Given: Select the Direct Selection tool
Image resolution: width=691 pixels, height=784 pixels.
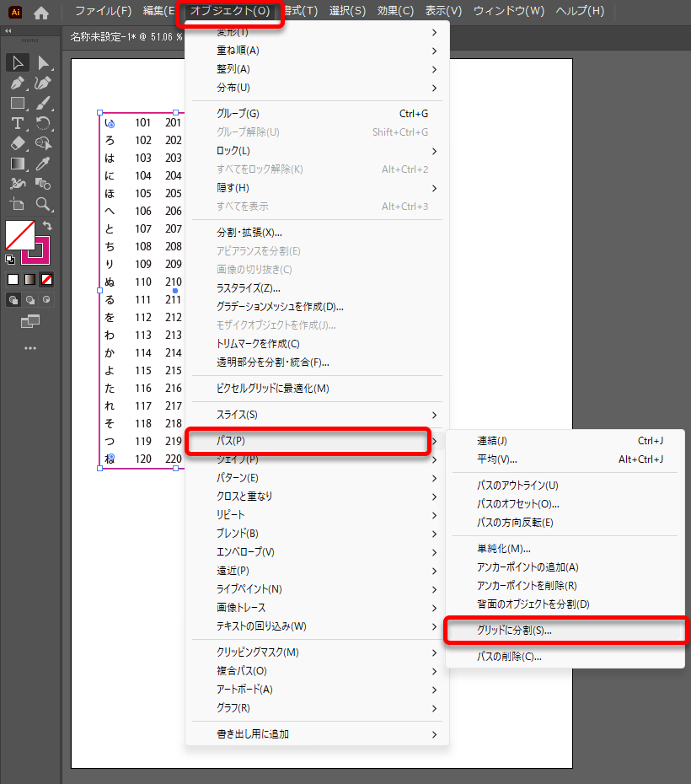Looking at the screenshot, I should [x=43, y=62].
